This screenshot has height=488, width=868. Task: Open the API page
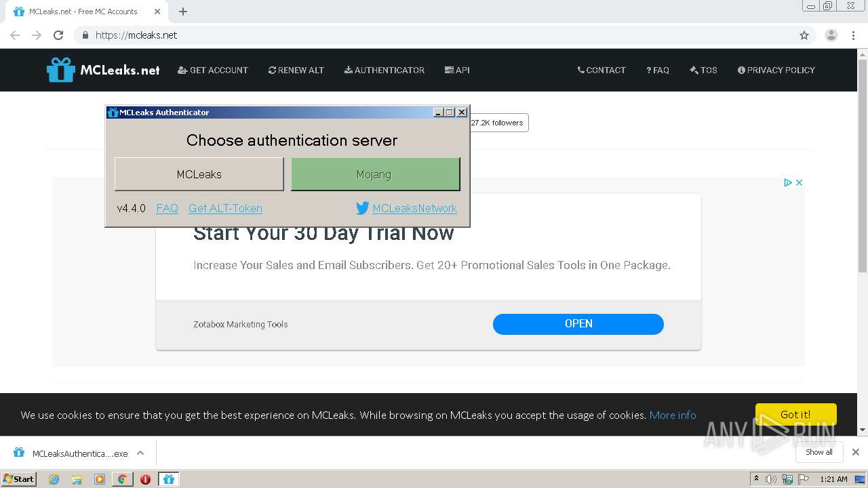point(457,70)
